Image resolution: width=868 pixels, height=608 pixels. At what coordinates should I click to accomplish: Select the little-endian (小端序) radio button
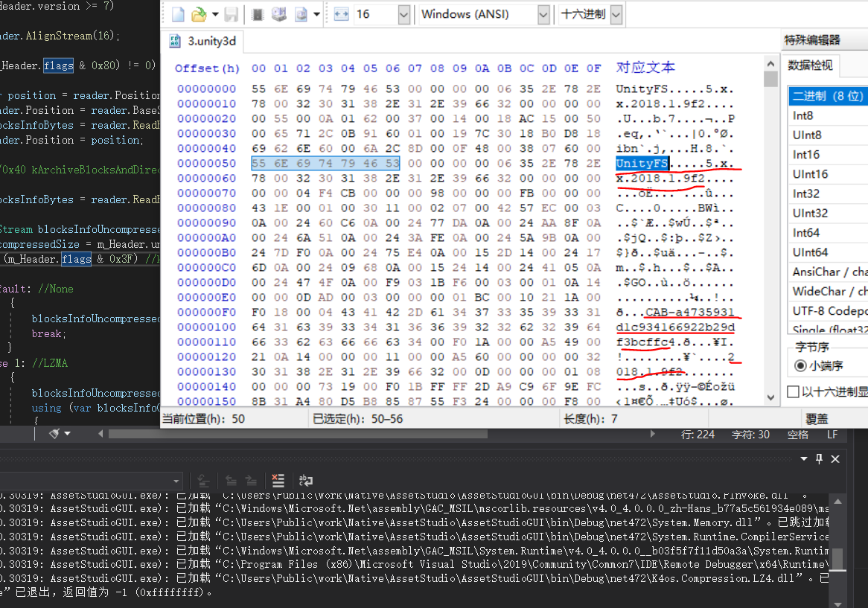click(801, 365)
